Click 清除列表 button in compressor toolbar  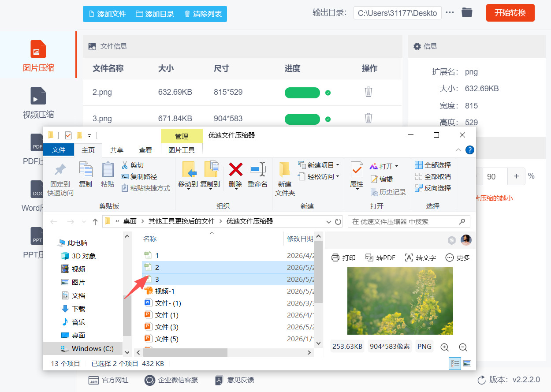[203, 14]
